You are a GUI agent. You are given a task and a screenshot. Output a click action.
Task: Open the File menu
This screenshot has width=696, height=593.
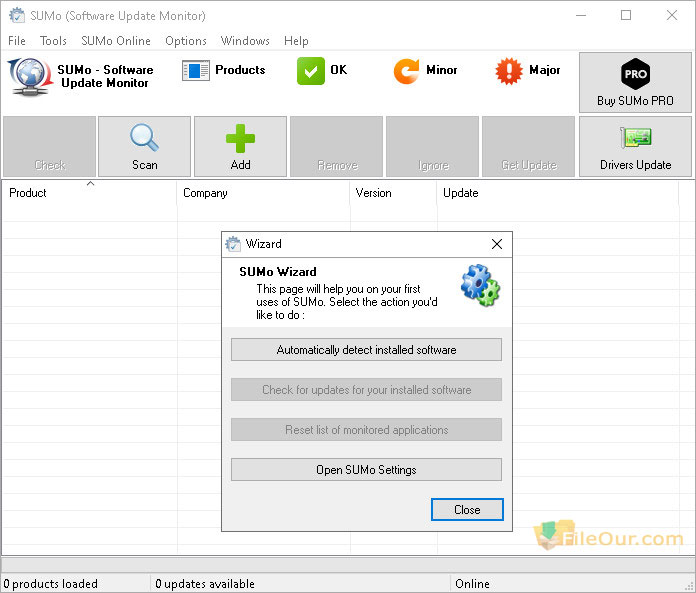point(17,41)
